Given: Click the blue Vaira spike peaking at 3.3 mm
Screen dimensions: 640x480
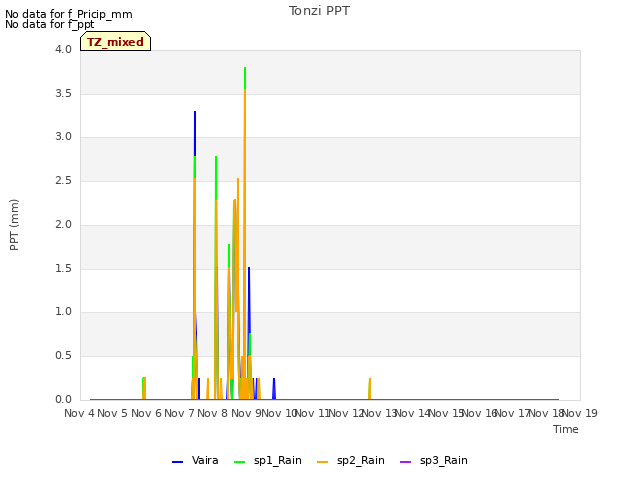Looking at the screenshot, I should [195, 133].
